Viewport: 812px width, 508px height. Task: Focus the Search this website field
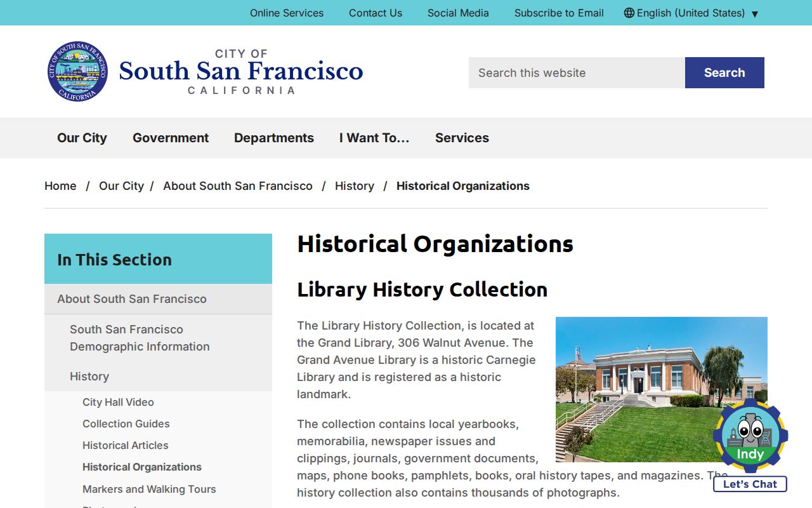[x=577, y=72]
